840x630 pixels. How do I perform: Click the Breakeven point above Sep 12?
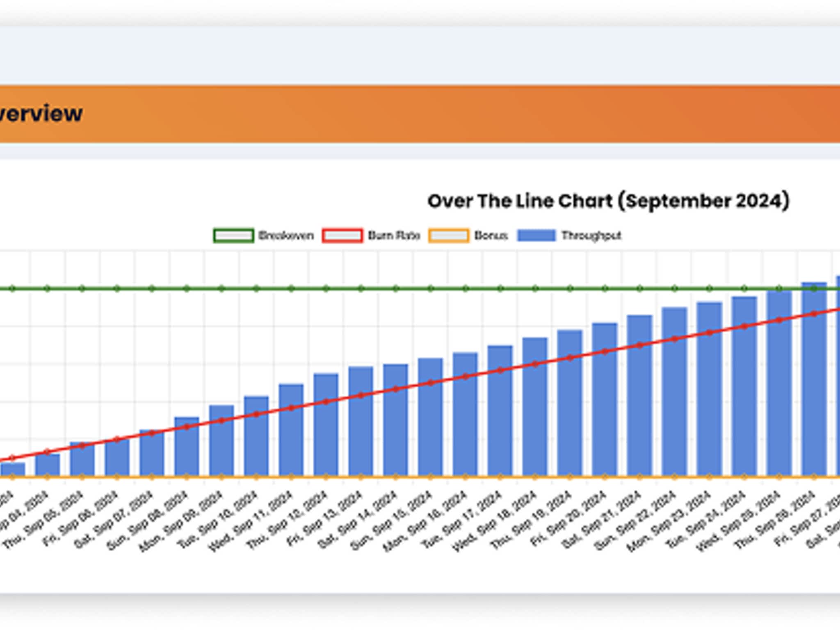click(x=326, y=289)
